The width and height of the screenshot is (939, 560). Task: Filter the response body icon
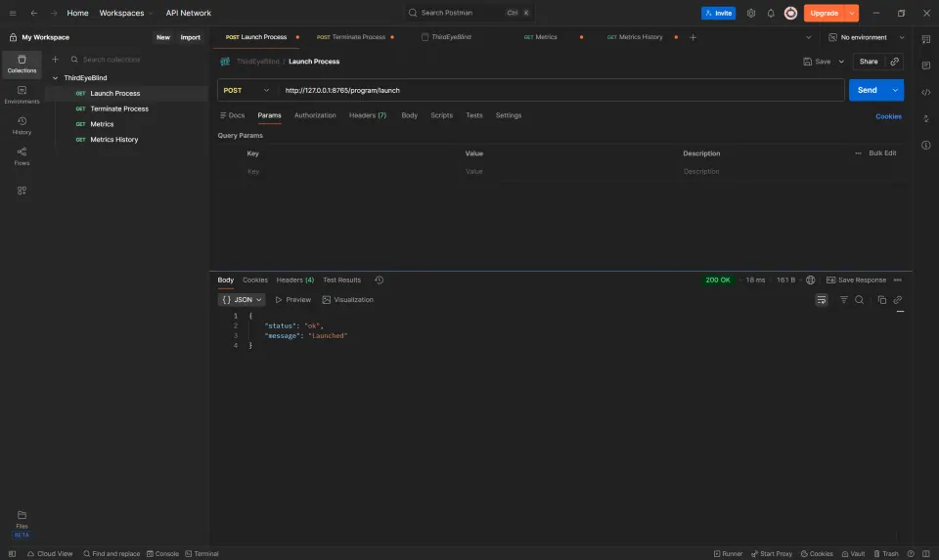pyautogui.click(x=844, y=300)
